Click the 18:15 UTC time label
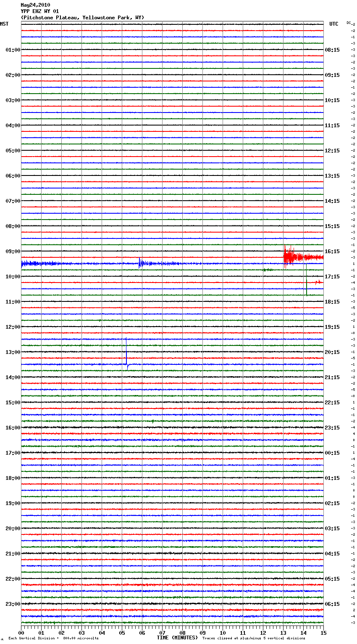 pos(332,302)
